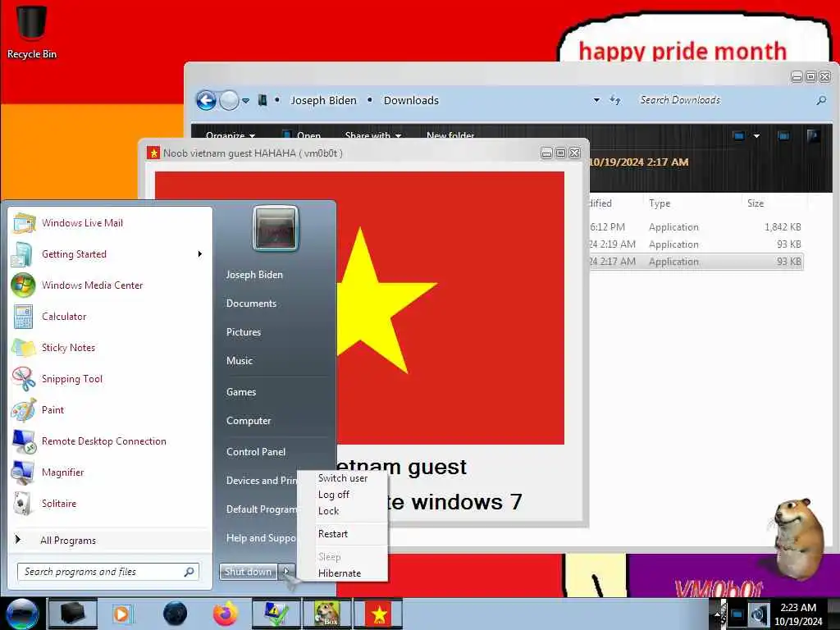
Task: Go back in the Downloads Explorer window
Action: pyautogui.click(x=206, y=100)
